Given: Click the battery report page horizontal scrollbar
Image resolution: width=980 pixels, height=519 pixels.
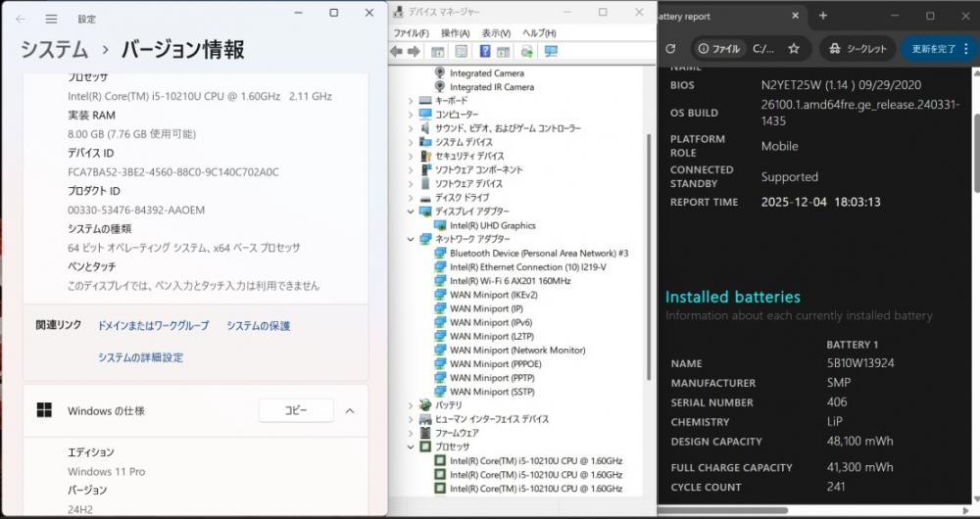Looking at the screenshot, I should coord(722,511).
